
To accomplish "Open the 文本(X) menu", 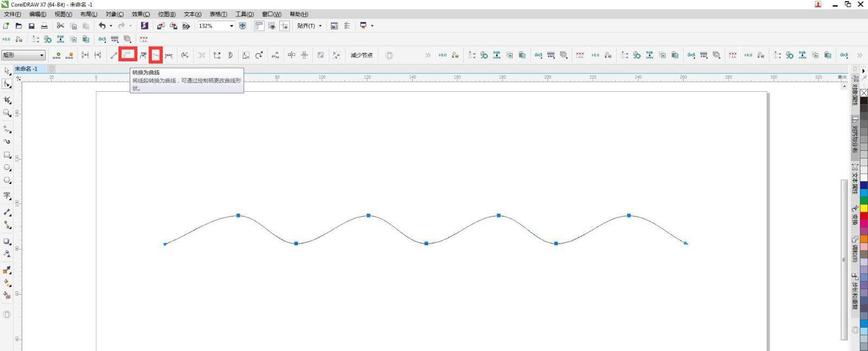I will (x=192, y=14).
